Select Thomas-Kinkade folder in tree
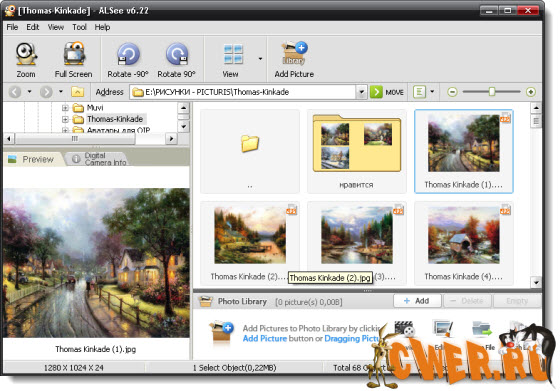 click(x=115, y=119)
